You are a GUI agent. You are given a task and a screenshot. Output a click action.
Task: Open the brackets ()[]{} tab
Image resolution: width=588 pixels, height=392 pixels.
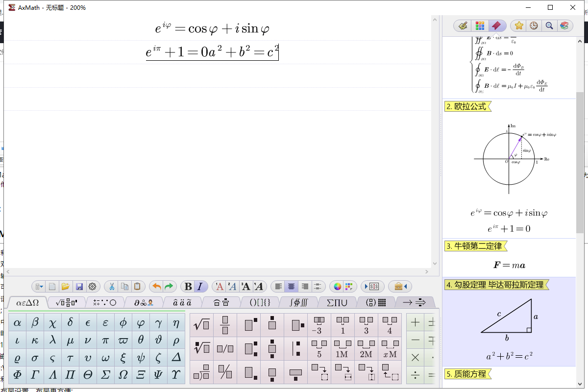click(260, 302)
